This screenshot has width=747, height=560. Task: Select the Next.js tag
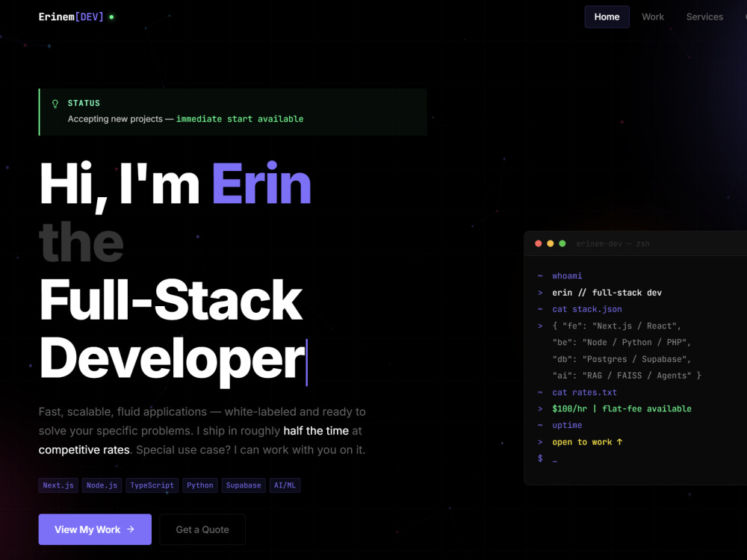(x=58, y=485)
